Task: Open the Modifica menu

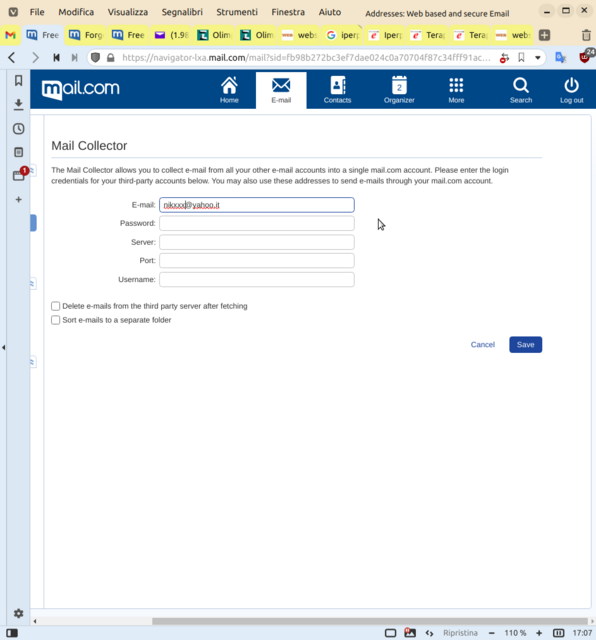Action: [76, 12]
